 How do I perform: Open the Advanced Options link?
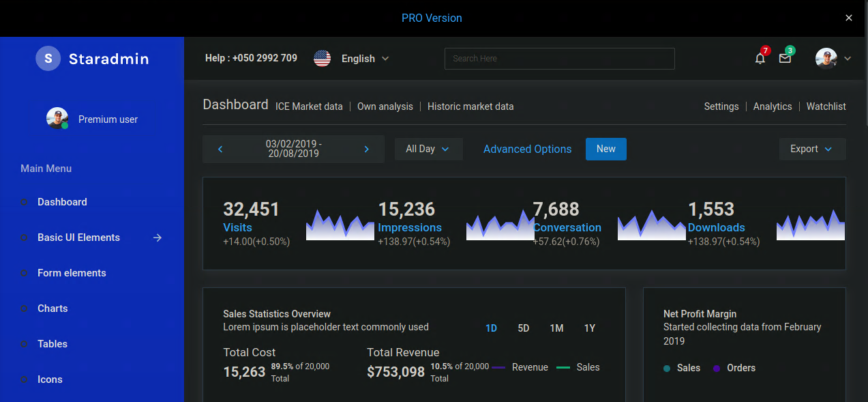point(527,149)
